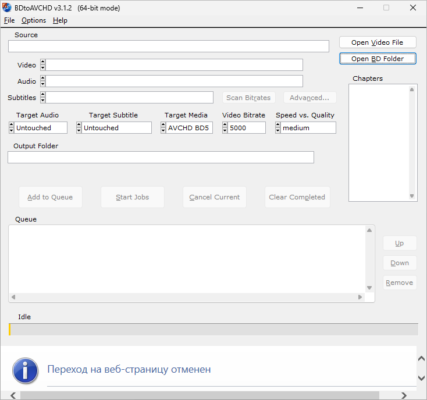Change Target Audio spinner value
427x400 pixels.
[x=11, y=128]
